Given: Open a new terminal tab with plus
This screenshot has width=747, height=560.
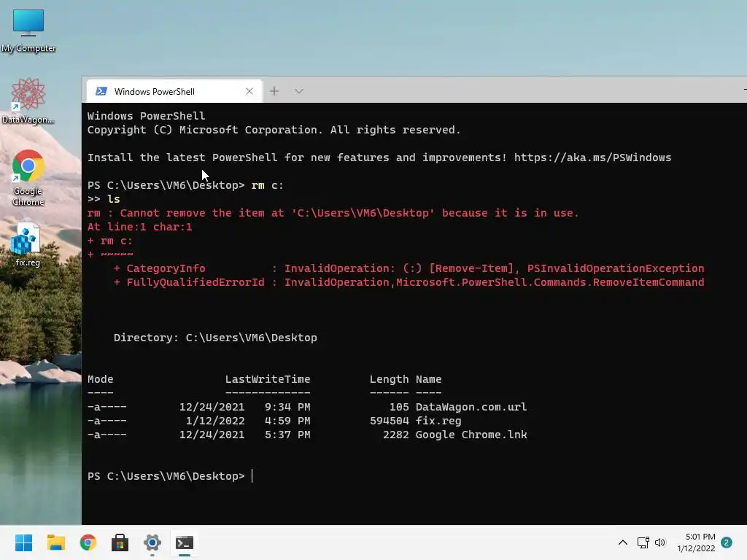Looking at the screenshot, I should (274, 91).
